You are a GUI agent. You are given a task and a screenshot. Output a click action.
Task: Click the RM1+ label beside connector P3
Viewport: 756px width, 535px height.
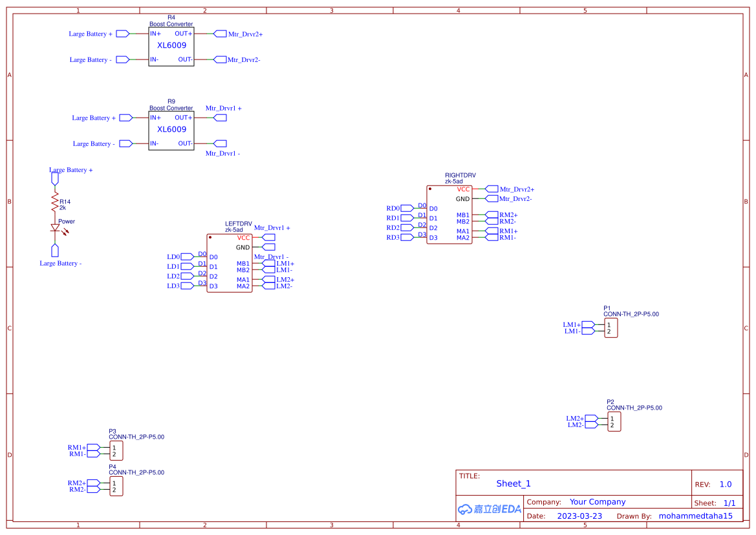(x=77, y=448)
